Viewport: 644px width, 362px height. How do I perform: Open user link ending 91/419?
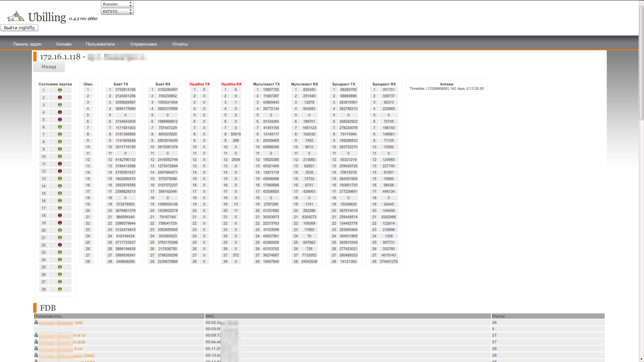[79, 336]
